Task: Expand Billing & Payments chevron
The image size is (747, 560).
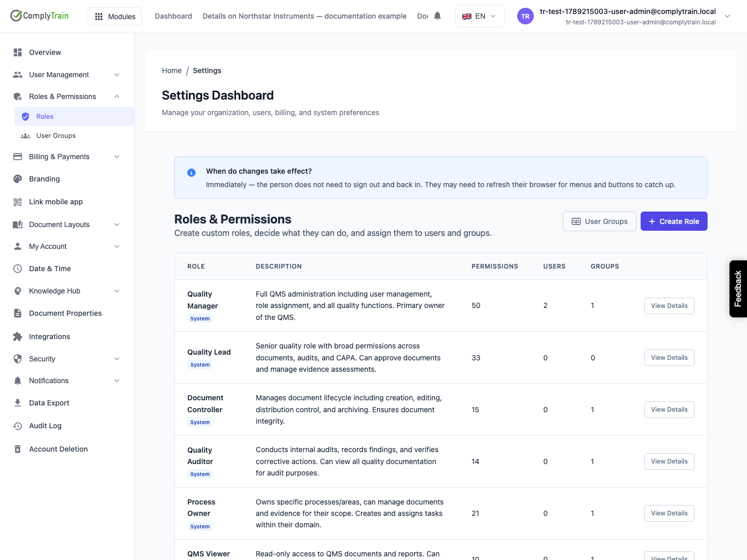Action: point(117,157)
